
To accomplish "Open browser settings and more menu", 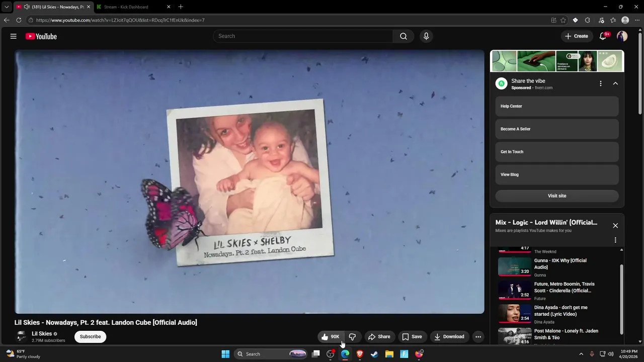I will (x=637, y=20).
